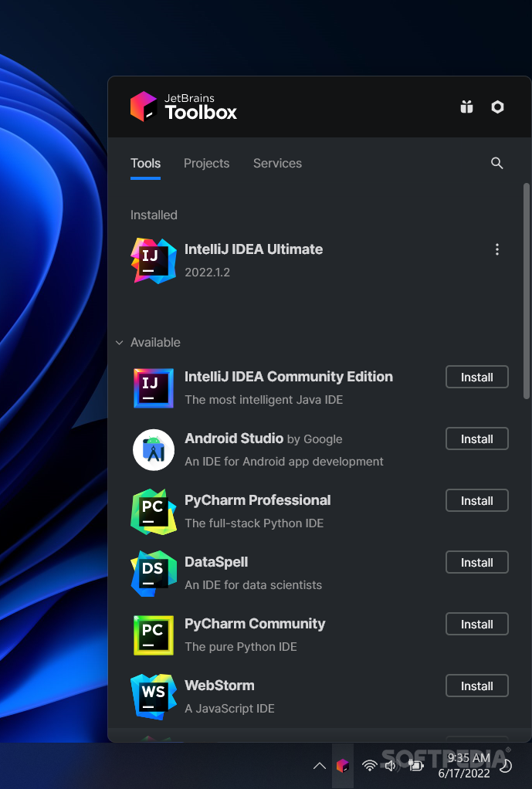Screen dimensions: 532x789
Task: Click the DataSpell icon
Action: click(x=154, y=574)
